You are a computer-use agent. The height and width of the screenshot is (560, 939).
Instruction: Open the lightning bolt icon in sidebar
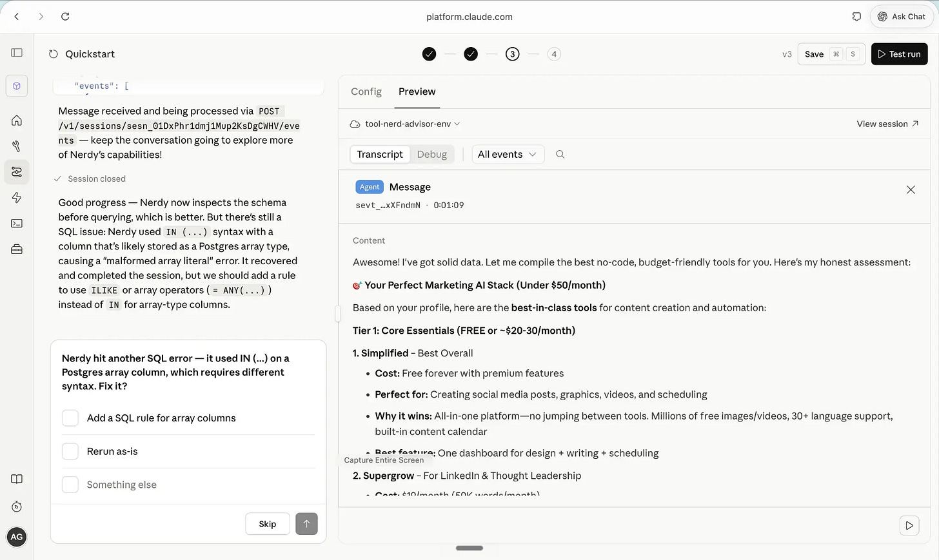17,198
